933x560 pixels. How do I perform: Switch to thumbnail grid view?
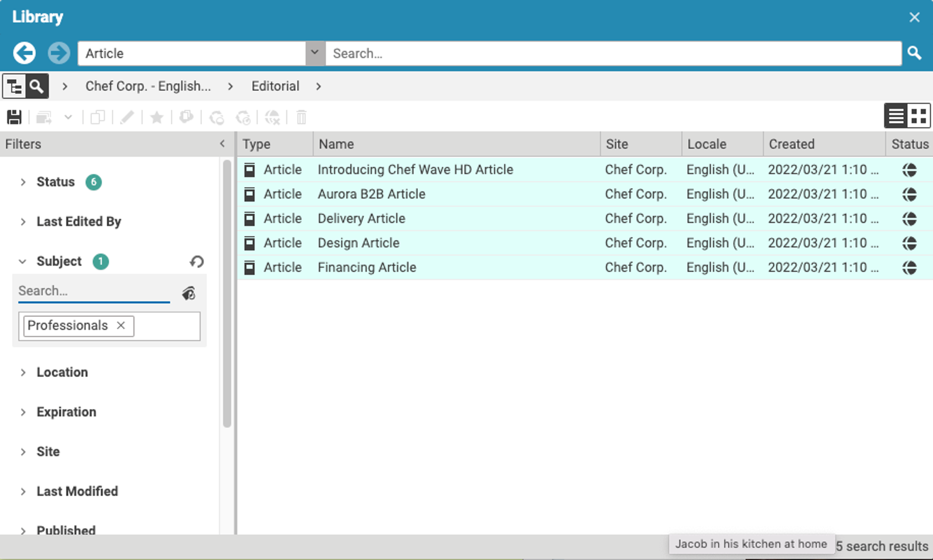919,116
